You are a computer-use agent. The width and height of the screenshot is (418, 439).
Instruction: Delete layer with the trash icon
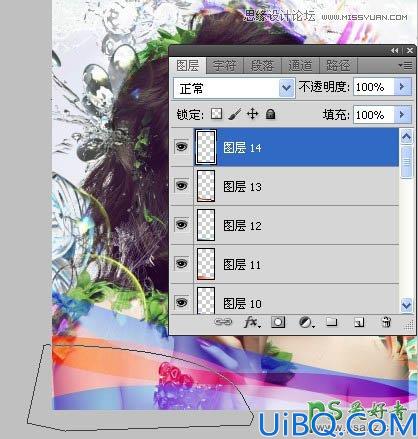tap(386, 322)
